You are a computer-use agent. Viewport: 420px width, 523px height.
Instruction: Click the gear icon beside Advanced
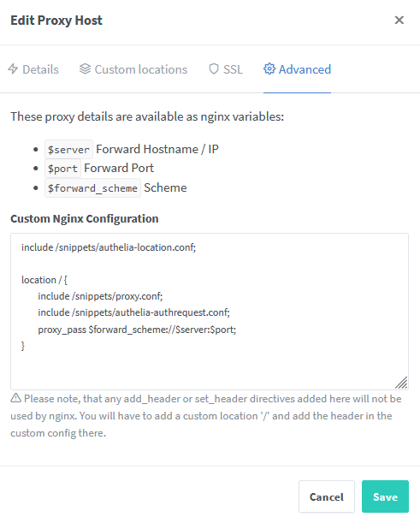(x=269, y=69)
